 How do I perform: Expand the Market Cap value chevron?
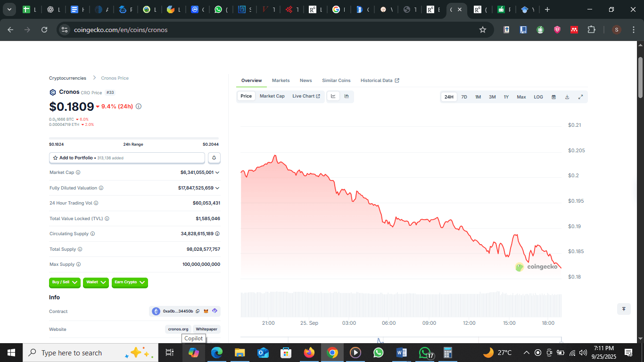pos(217,173)
